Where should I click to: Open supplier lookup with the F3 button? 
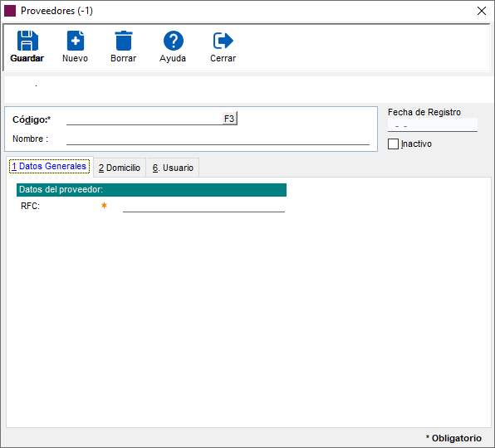click(x=229, y=119)
